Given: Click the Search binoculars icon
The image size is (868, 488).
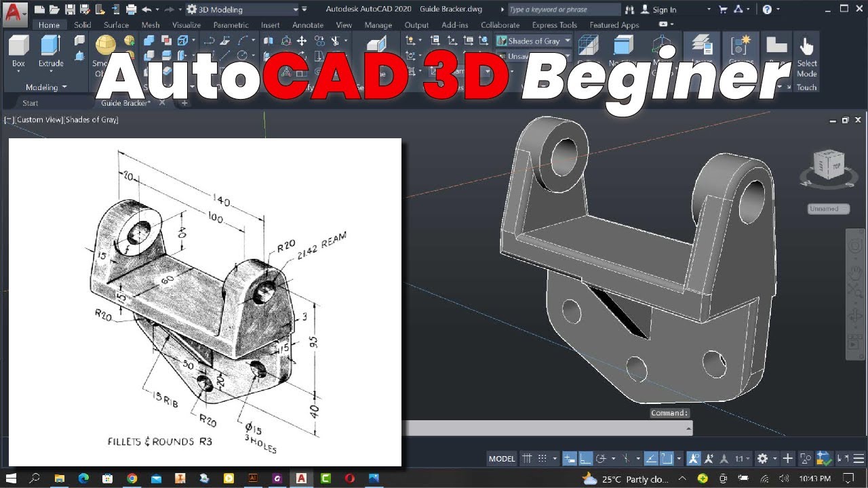Looking at the screenshot, I should click(x=630, y=9).
